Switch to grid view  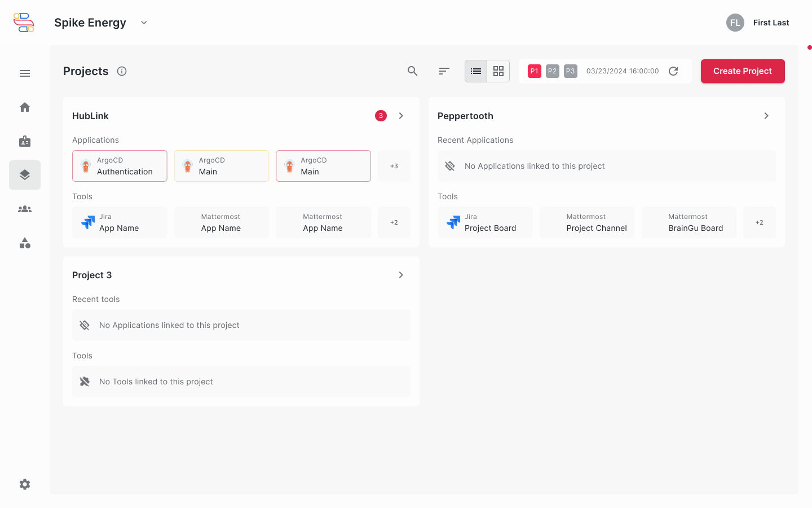[498, 71]
